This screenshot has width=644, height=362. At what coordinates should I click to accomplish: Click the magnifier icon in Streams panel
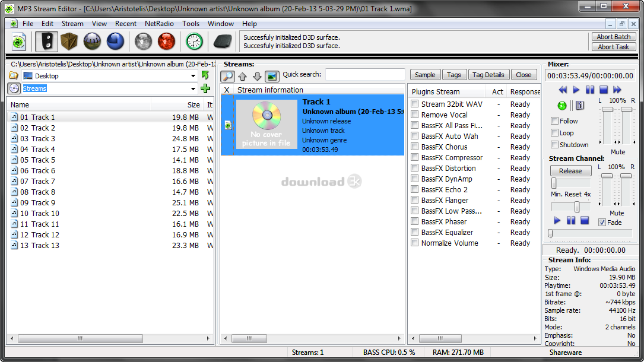pyautogui.click(x=227, y=76)
